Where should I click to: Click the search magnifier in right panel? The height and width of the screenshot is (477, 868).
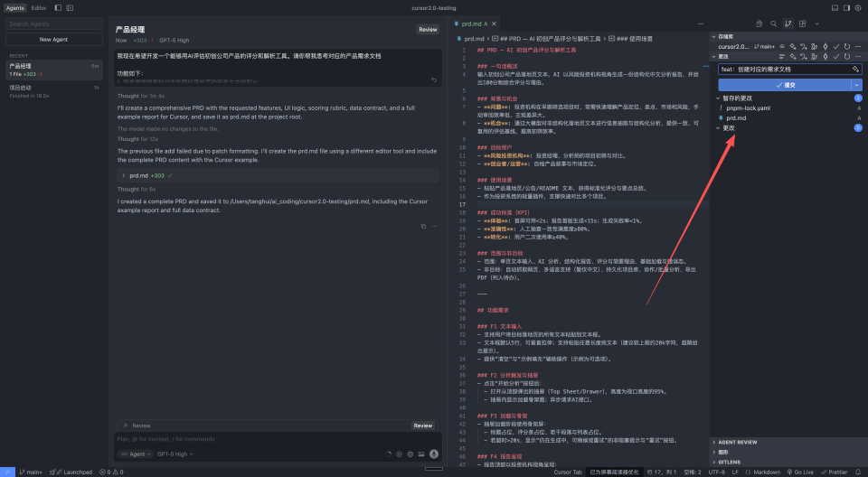click(x=774, y=23)
